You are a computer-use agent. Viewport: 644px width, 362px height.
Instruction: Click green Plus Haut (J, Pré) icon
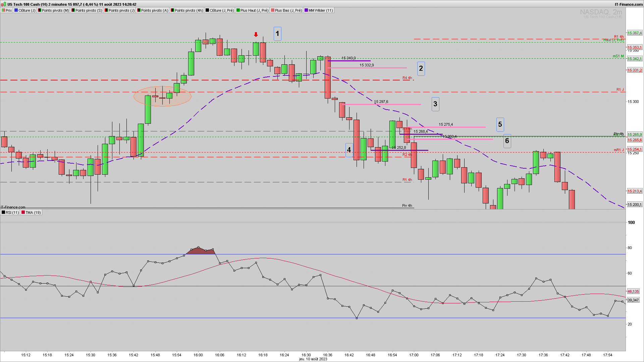[x=238, y=10]
